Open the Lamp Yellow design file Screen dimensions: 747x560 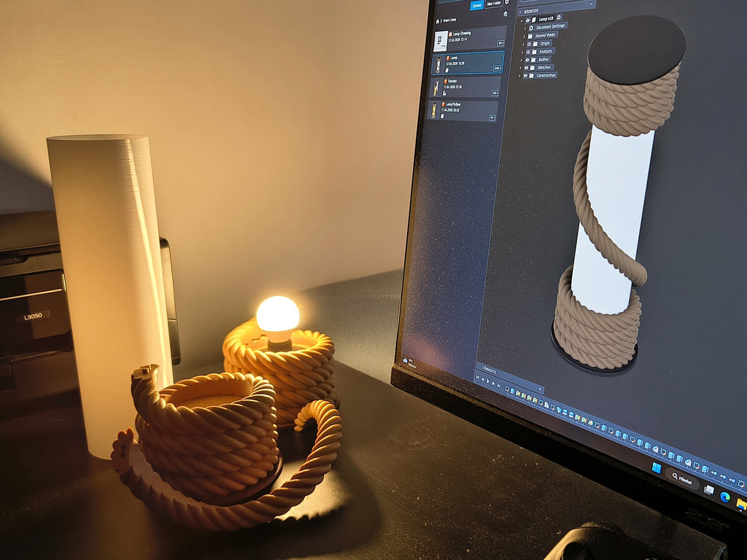pos(463,111)
